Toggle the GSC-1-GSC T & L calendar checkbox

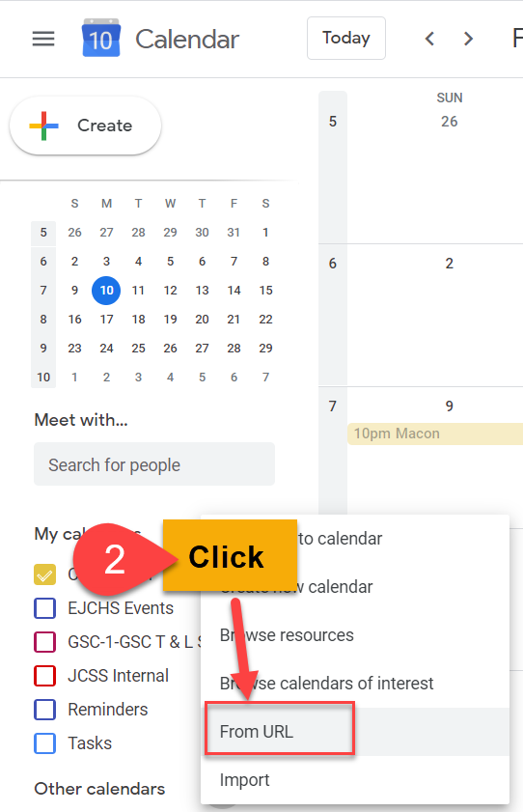tap(45, 642)
